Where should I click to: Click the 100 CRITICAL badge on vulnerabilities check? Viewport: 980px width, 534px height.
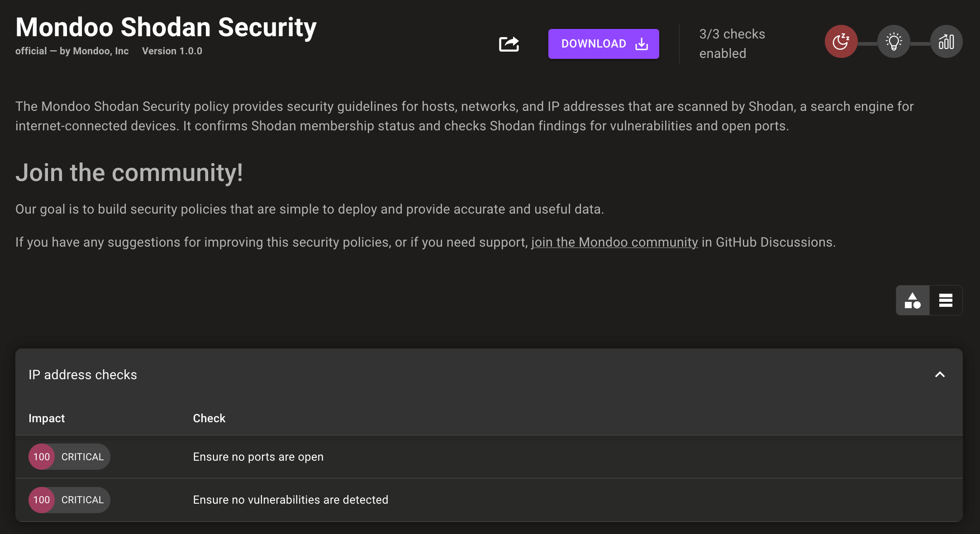[68, 500]
